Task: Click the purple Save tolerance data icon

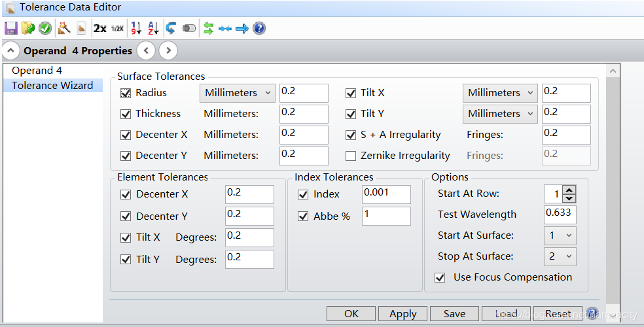Action: (x=10, y=28)
